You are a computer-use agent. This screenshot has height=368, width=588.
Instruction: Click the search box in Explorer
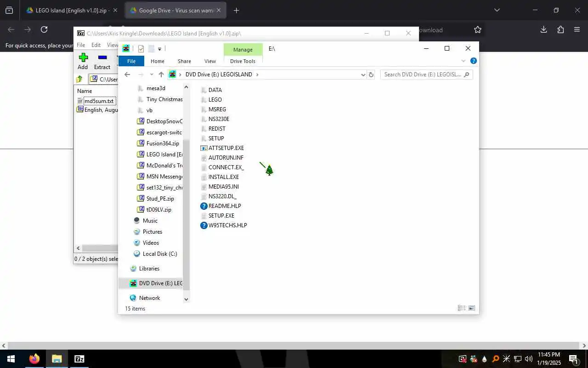[x=426, y=75]
